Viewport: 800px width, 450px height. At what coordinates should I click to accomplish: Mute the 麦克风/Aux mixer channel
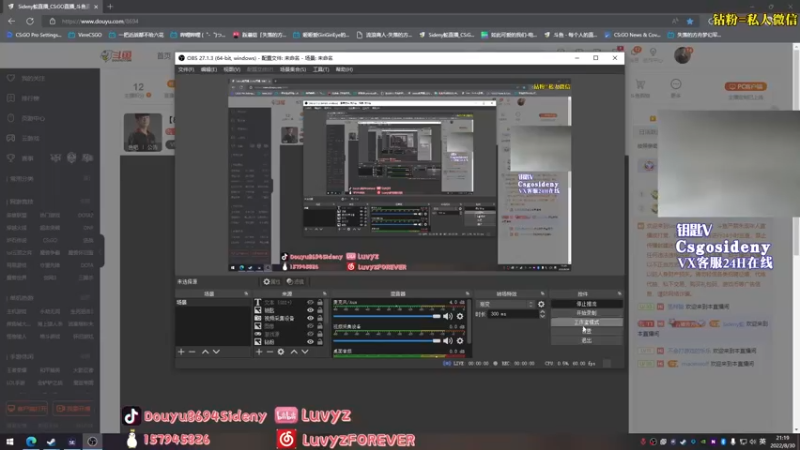tap(447, 316)
